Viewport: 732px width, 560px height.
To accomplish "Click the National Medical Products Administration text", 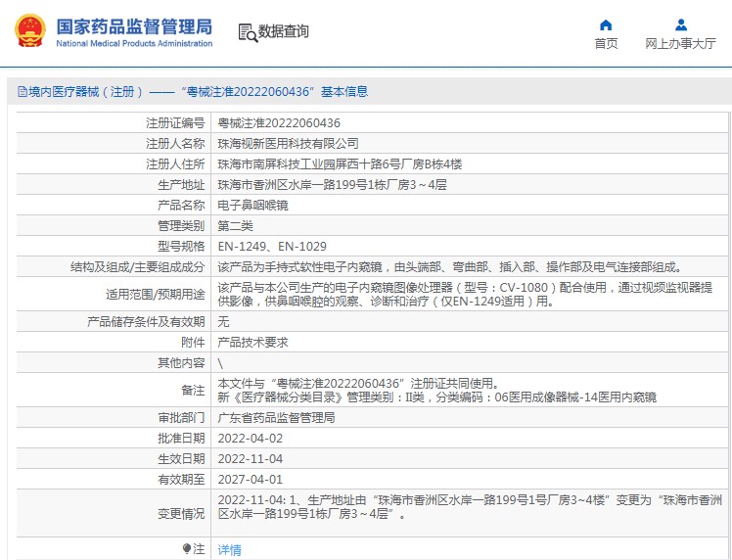I will pos(134,44).
